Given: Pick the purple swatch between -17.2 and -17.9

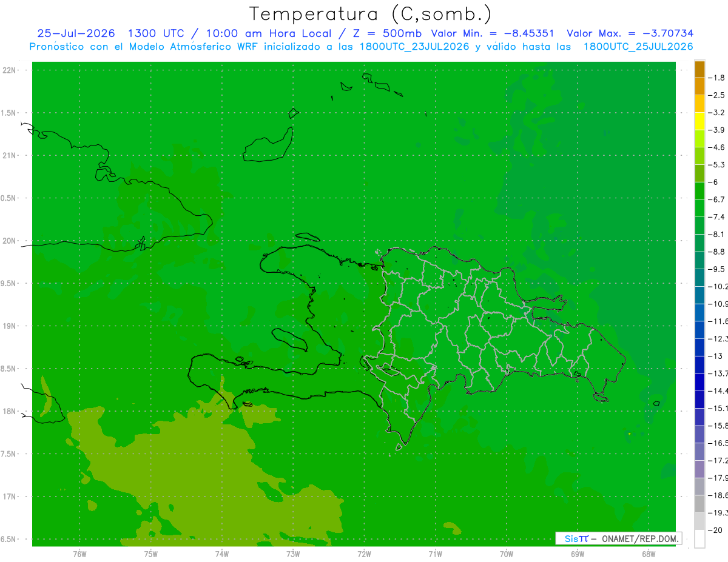Looking at the screenshot, I should pyautogui.click(x=699, y=469).
